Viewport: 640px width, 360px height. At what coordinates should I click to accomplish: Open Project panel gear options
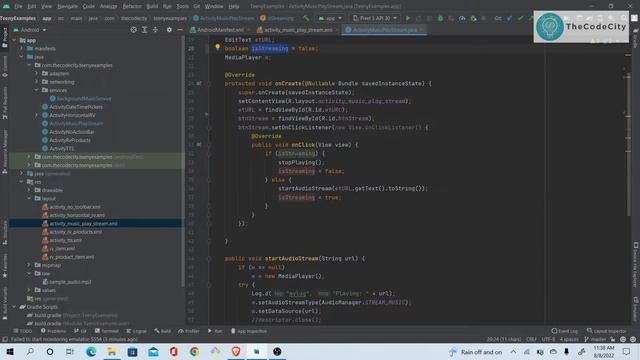click(x=169, y=30)
